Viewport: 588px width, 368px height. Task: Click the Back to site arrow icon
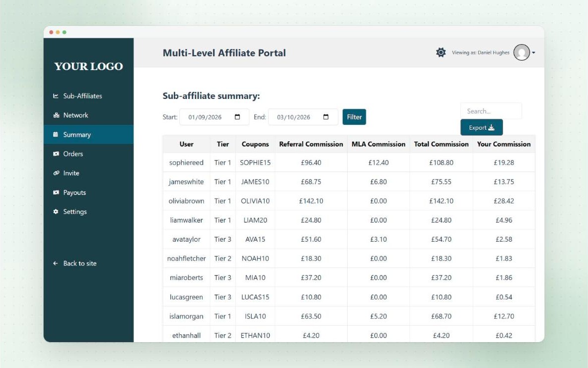(56, 263)
